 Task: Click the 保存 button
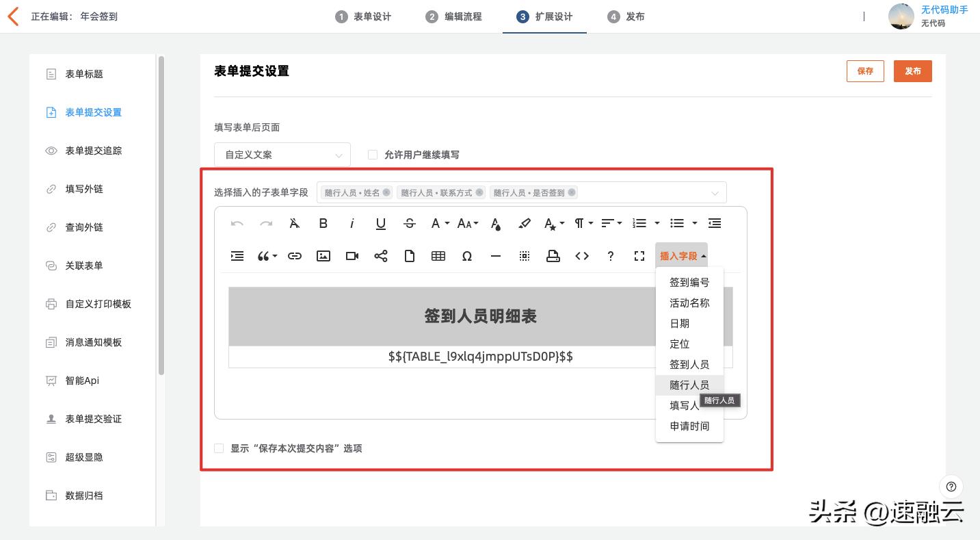click(x=864, y=70)
